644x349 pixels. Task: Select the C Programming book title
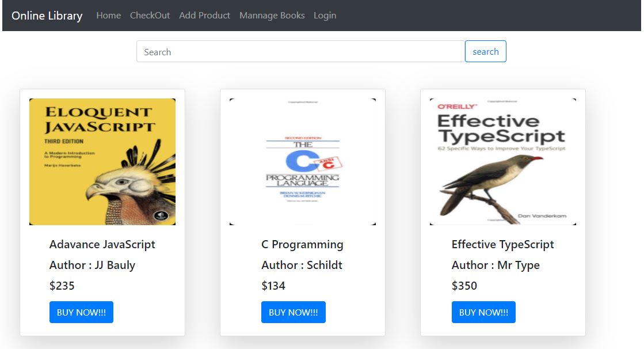pos(302,244)
